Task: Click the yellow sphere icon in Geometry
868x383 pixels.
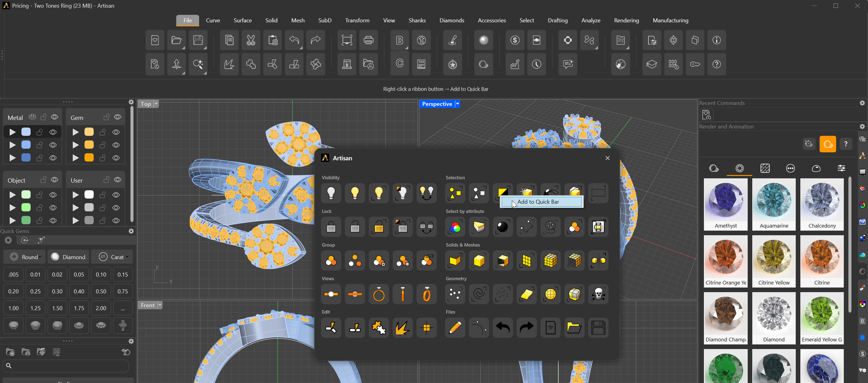Action: (550, 294)
